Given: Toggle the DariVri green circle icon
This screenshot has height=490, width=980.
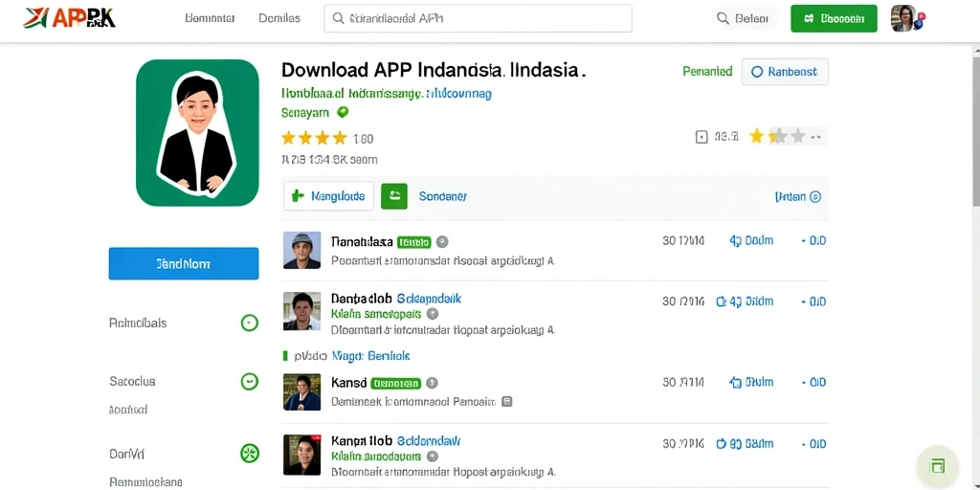Looking at the screenshot, I should tap(250, 454).
